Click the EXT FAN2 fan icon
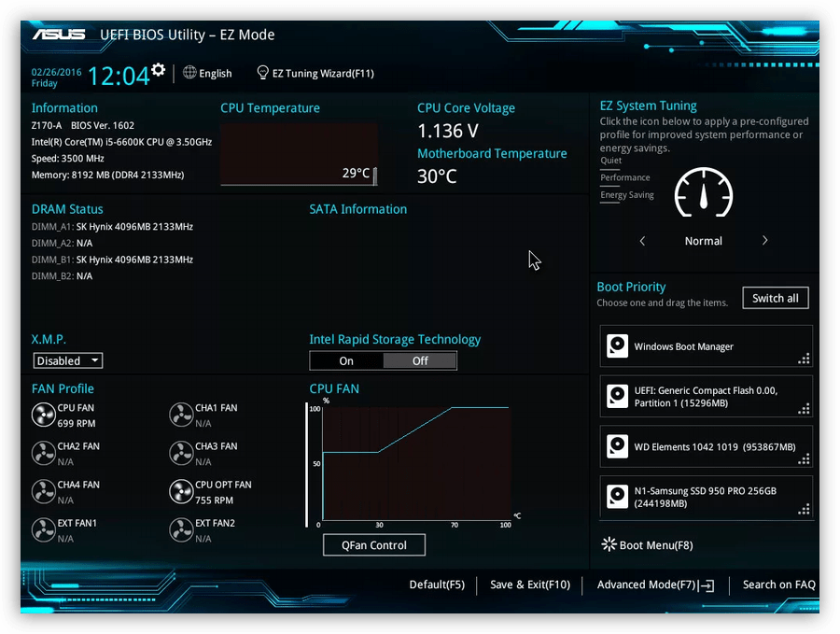This screenshot has width=840, height=634. pyautogui.click(x=181, y=530)
